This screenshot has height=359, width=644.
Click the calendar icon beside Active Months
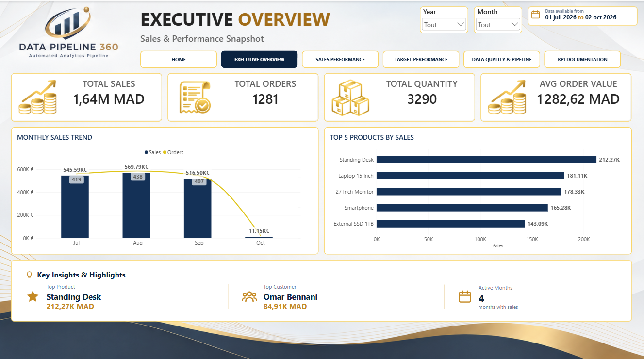click(x=465, y=296)
